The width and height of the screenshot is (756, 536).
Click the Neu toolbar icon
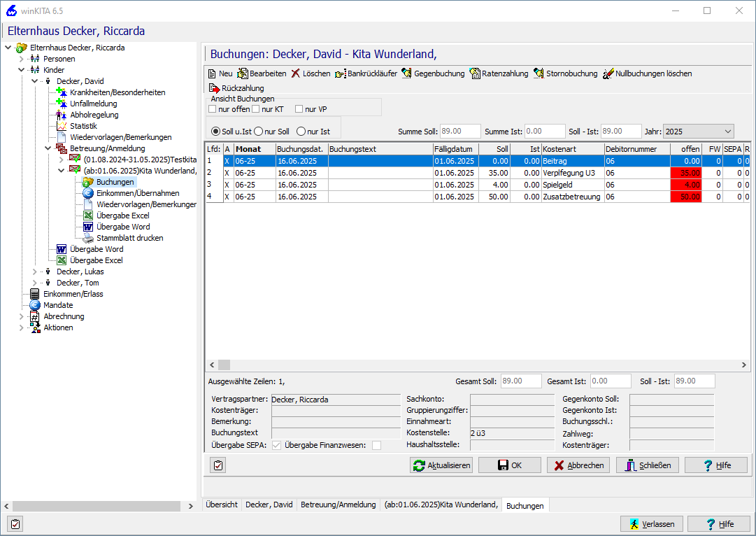(213, 73)
